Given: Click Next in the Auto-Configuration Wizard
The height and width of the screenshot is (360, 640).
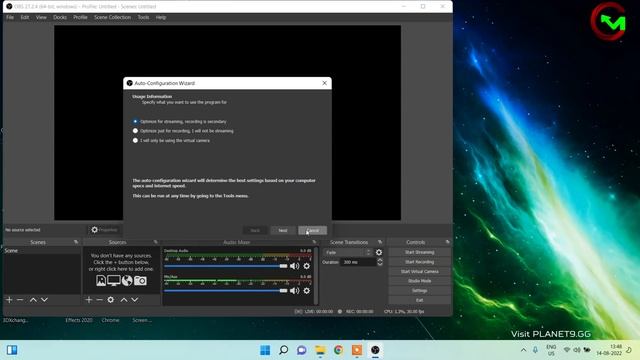Looking at the screenshot, I should (282, 231).
